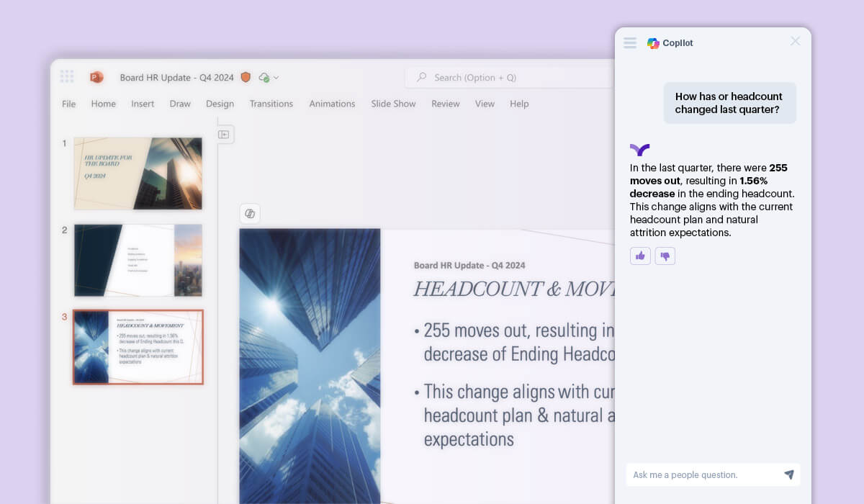This screenshot has width=864, height=504.
Task: Click the Copilot logo in panel header
Action: [x=653, y=43]
